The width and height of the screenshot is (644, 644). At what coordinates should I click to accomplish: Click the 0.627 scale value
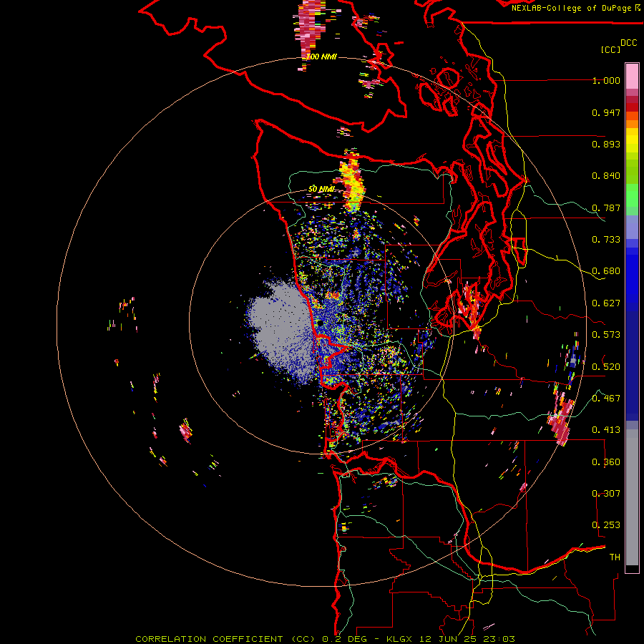(x=606, y=303)
